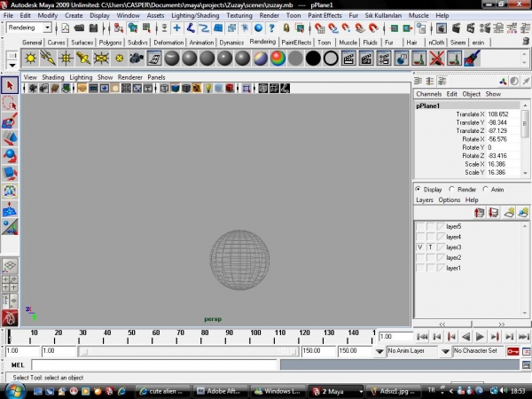
Task: Assign the black surface shader ball
Action: (313, 59)
